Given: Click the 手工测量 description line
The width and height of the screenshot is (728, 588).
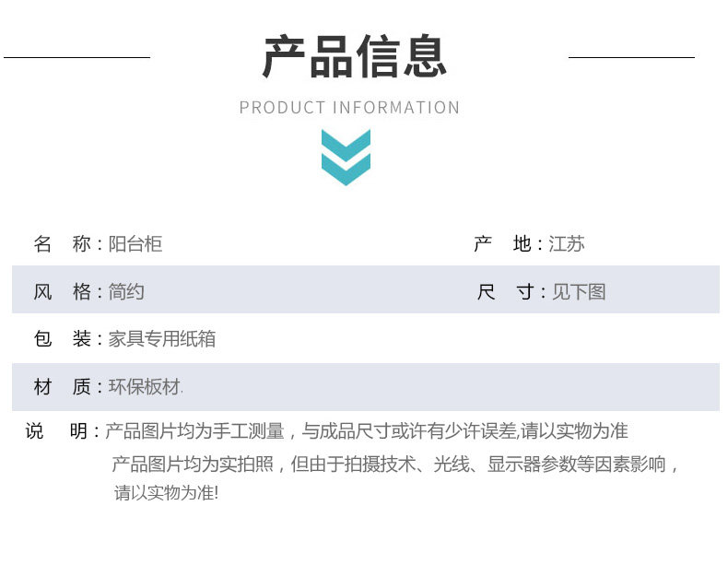Looking at the screenshot, I should pyautogui.click(x=367, y=431).
